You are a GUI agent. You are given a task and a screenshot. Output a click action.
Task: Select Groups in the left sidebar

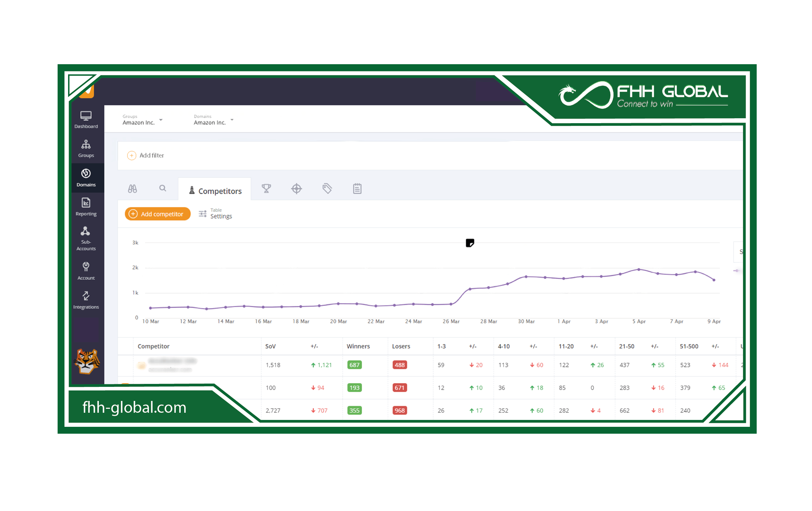(x=86, y=148)
